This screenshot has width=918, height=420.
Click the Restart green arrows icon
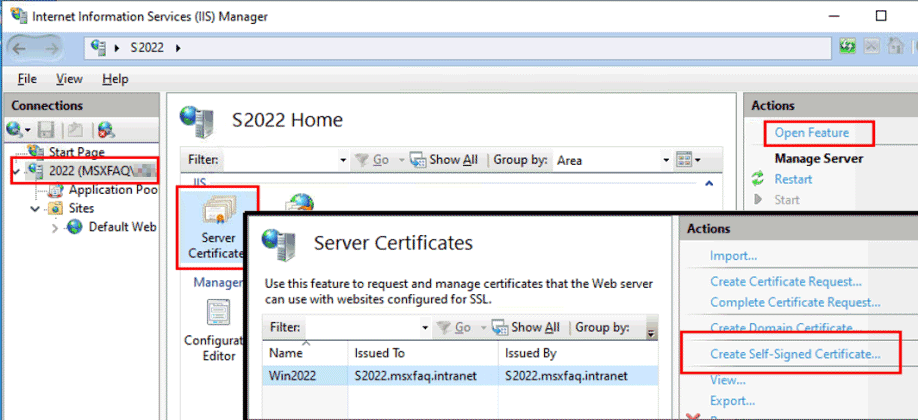[x=759, y=179]
